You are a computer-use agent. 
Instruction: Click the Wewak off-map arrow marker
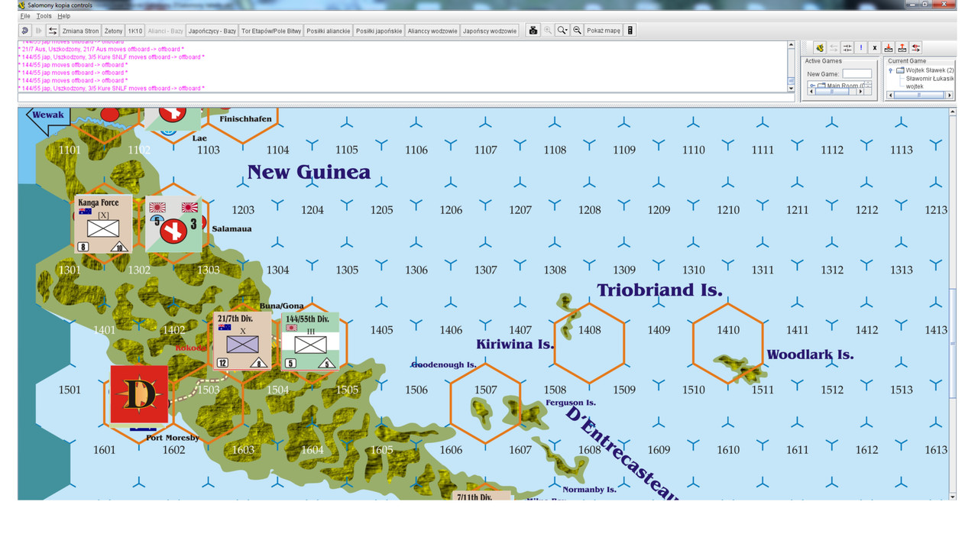[x=48, y=119]
